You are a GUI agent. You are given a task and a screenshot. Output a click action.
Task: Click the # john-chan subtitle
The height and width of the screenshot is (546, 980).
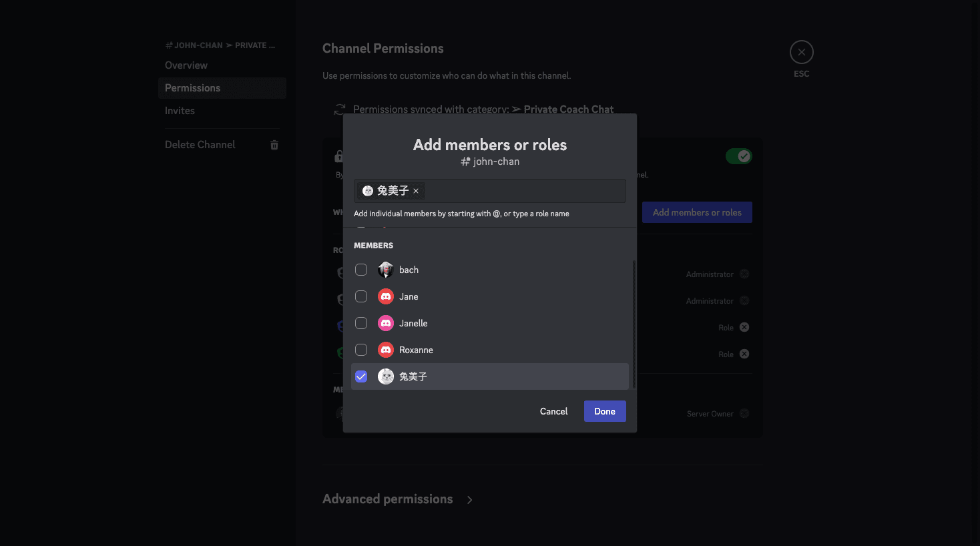[490, 162]
